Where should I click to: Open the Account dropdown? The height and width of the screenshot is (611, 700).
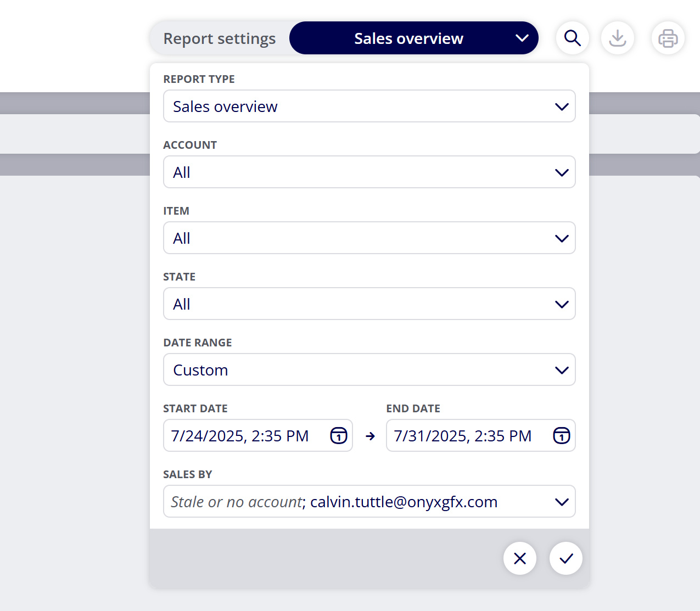point(369,172)
